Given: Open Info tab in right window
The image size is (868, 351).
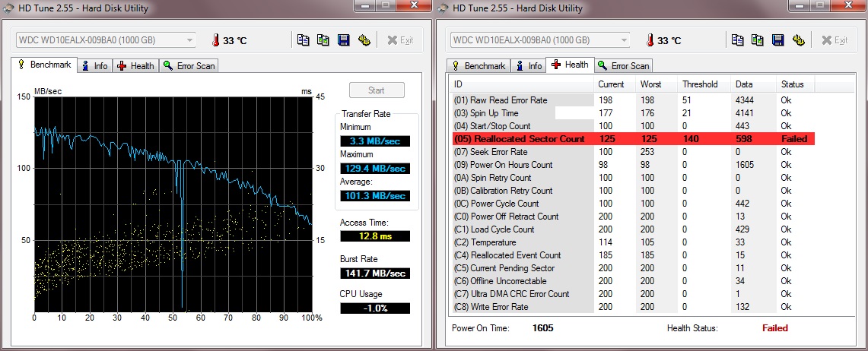Looking at the screenshot, I should click(x=529, y=66).
